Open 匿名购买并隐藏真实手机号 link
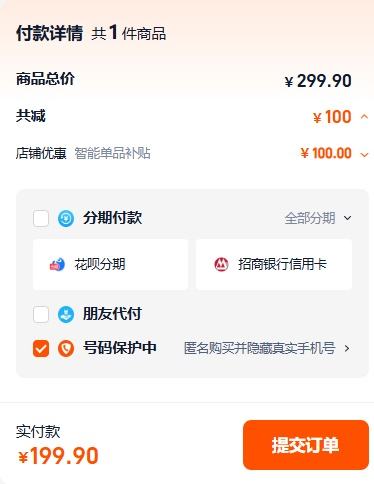Screen dimensions: 374x484 click(260, 348)
